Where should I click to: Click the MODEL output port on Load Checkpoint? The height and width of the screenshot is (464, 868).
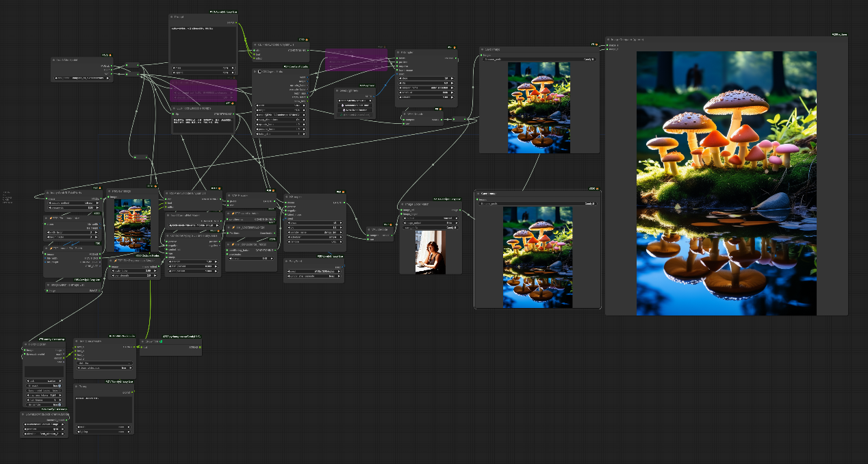click(x=112, y=66)
